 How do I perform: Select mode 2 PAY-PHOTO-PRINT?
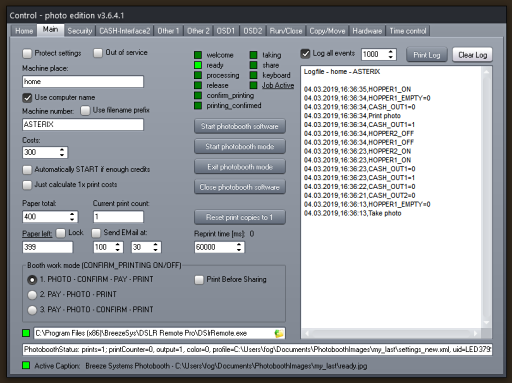[32, 295]
